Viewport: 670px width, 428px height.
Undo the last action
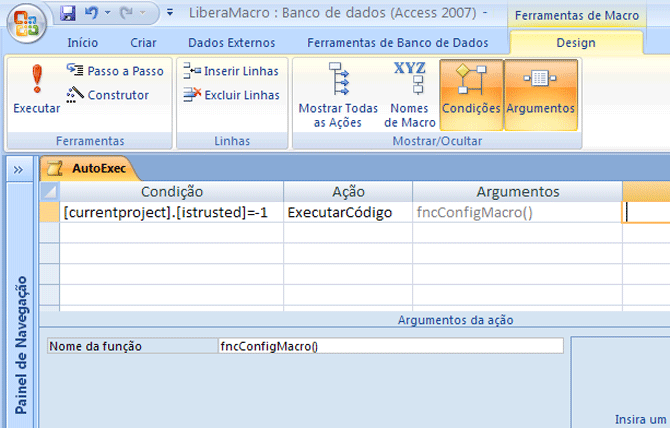click(x=91, y=13)
